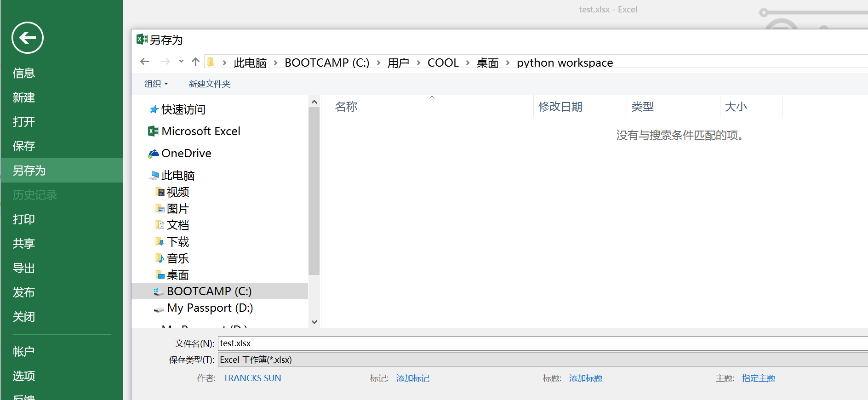Select 文档 folder in tree
The height and width of the screenshot is (400, 868).
point(178,225)
